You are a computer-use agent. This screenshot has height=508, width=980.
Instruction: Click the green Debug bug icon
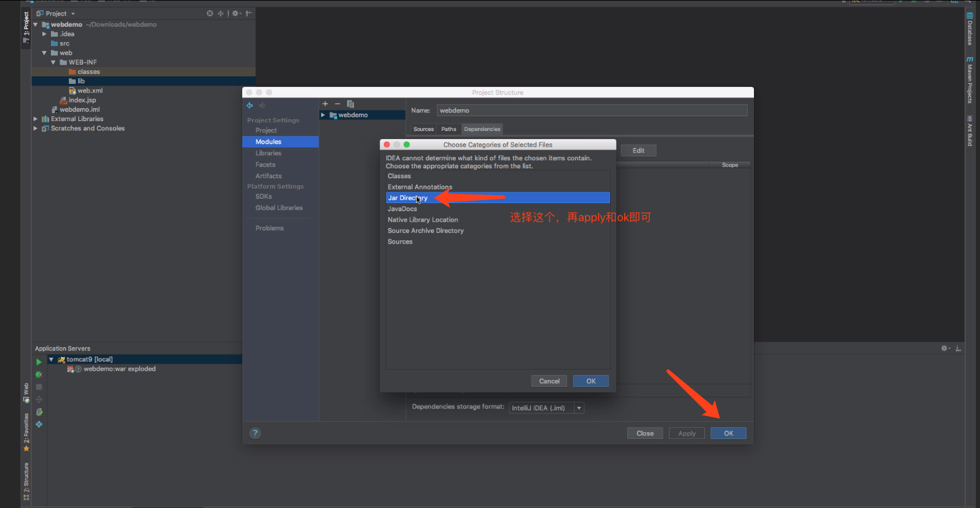[39, 374]
